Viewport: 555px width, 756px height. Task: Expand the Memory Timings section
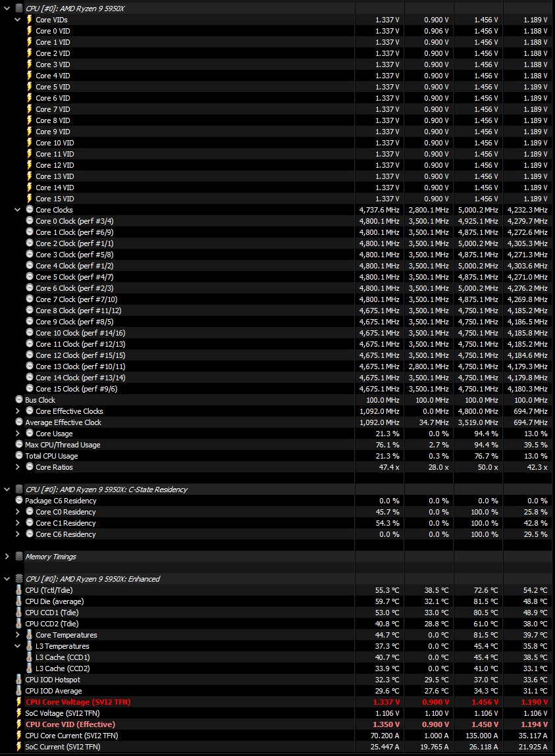pos(7,557)
